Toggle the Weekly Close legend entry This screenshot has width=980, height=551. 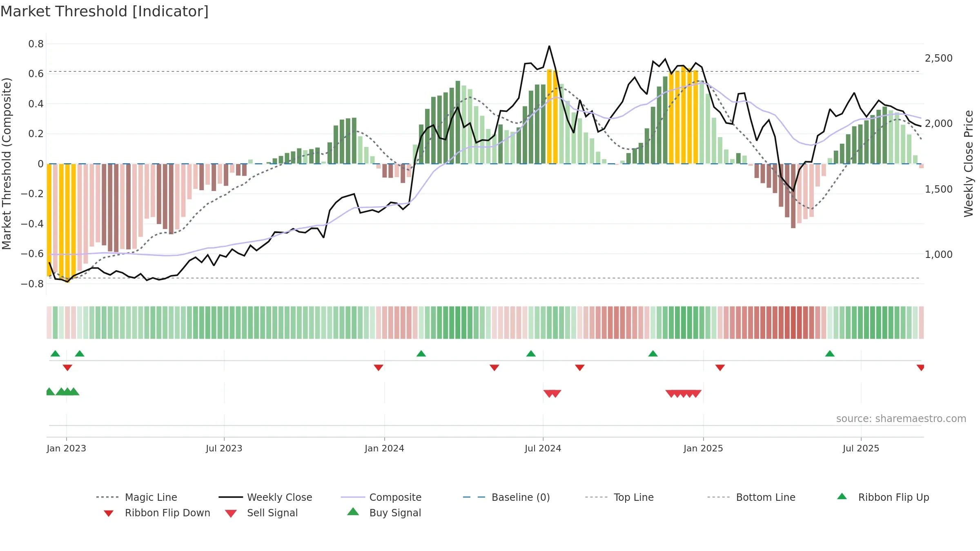[265, 497]
